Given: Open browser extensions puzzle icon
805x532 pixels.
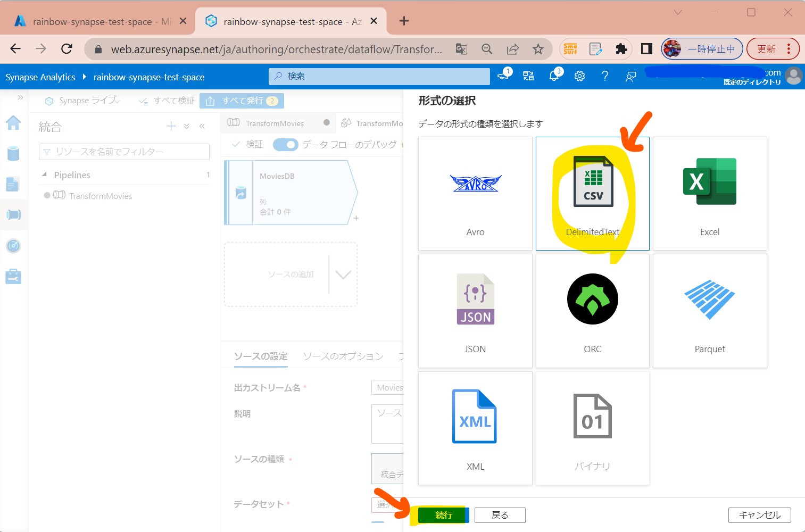Looking at the screenshot, I should [x=621, y=49].
